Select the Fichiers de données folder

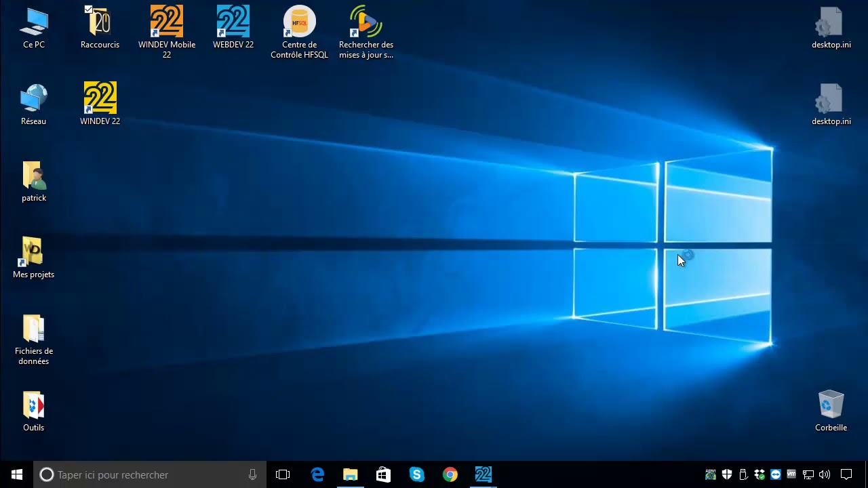pos(34,339)
